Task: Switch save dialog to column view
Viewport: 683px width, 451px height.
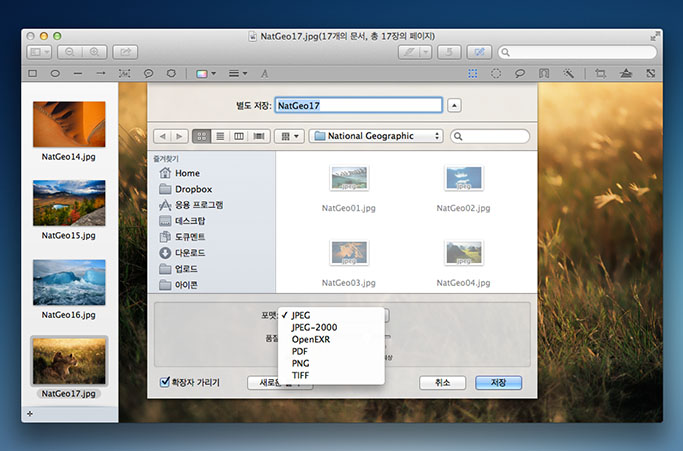Action: coord(238,136)
